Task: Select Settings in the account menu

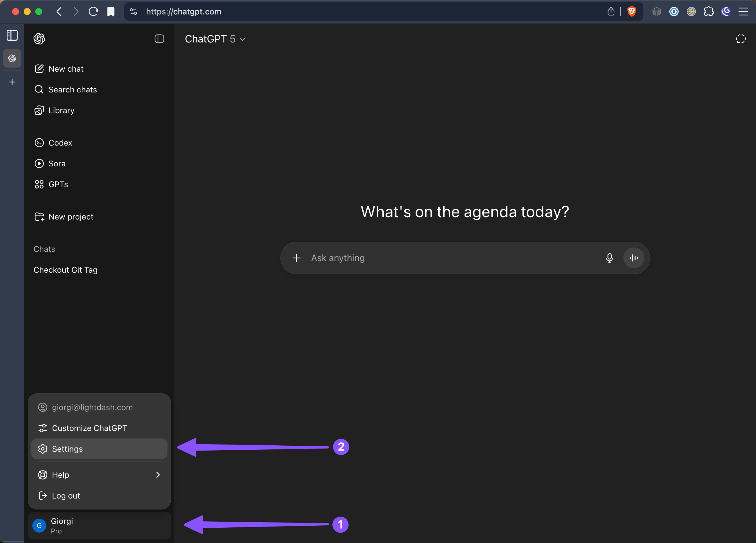Action: [x=99, y=449]
